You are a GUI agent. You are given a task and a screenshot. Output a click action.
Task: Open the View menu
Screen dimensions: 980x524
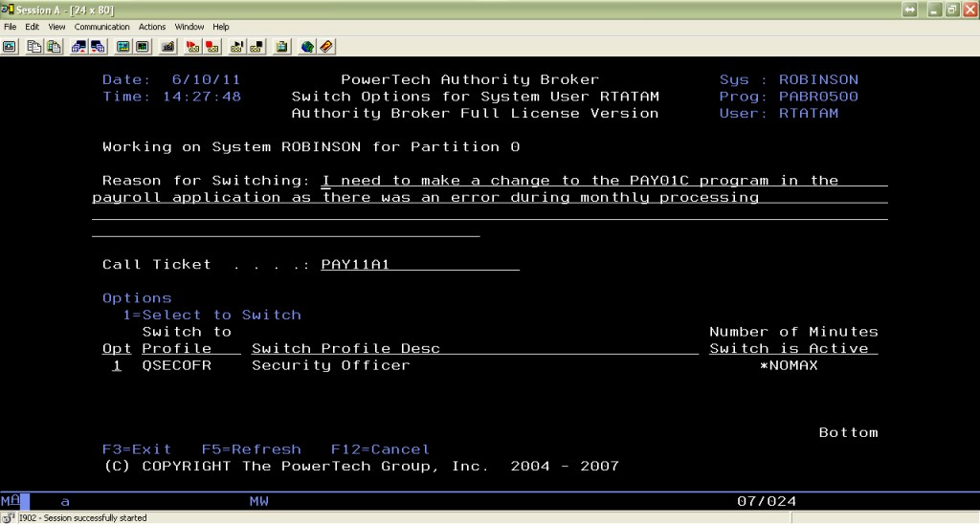56,27
